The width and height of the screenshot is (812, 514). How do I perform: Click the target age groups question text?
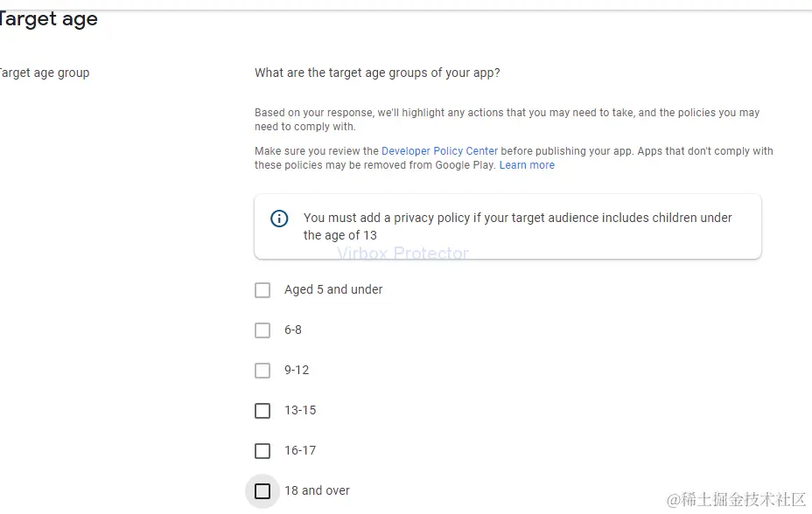click(377, 73)
